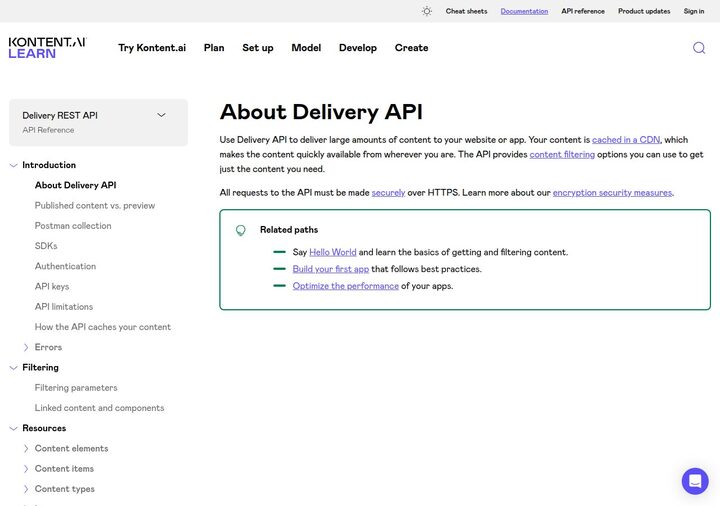Open the Hello World link
The width and height of the screenshot is (720, 506).
point(332,252)
